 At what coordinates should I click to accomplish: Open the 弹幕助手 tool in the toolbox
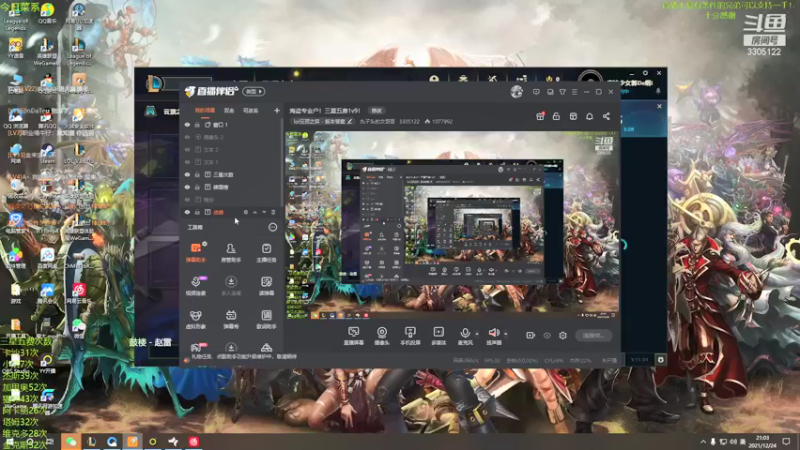click(x=196, y=252)
